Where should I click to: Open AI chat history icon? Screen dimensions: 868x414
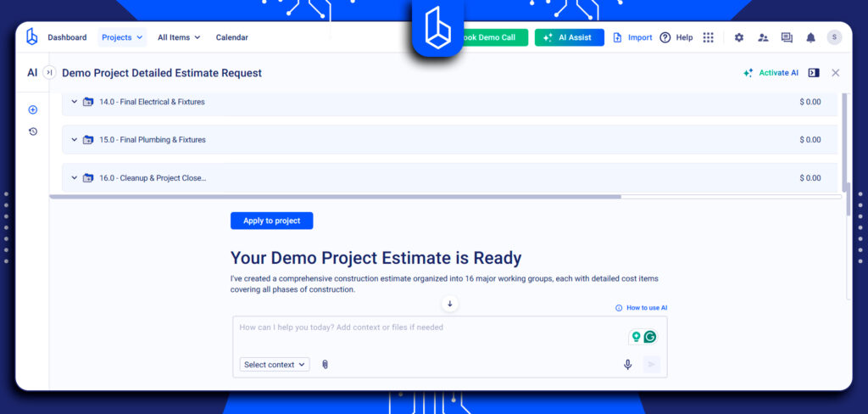pos(33,131)
